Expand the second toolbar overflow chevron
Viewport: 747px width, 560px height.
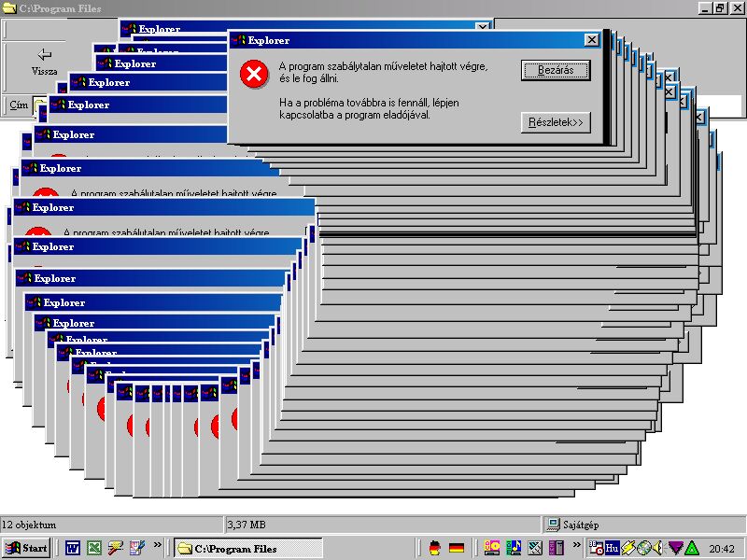[x=576, y=545]
